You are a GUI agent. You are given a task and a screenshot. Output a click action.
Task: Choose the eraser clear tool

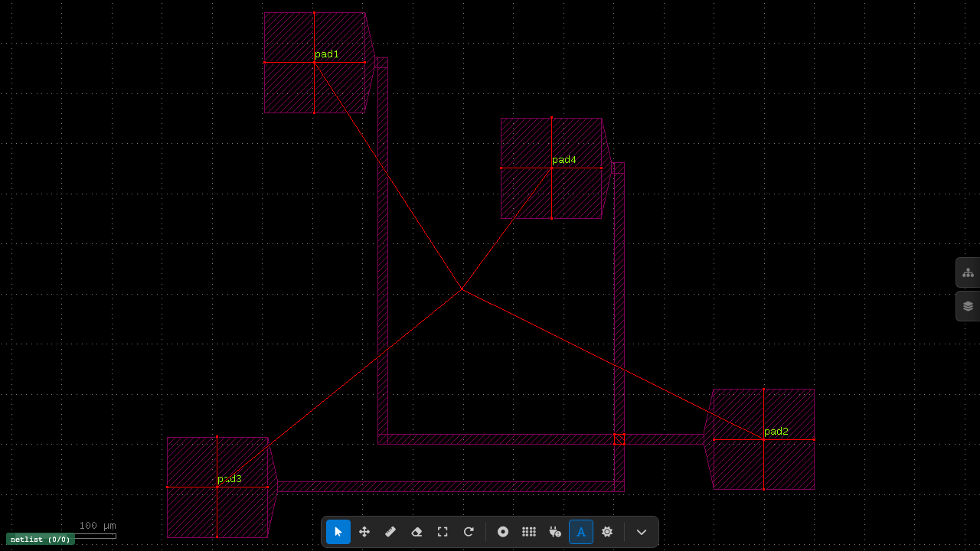pos(416,532)
